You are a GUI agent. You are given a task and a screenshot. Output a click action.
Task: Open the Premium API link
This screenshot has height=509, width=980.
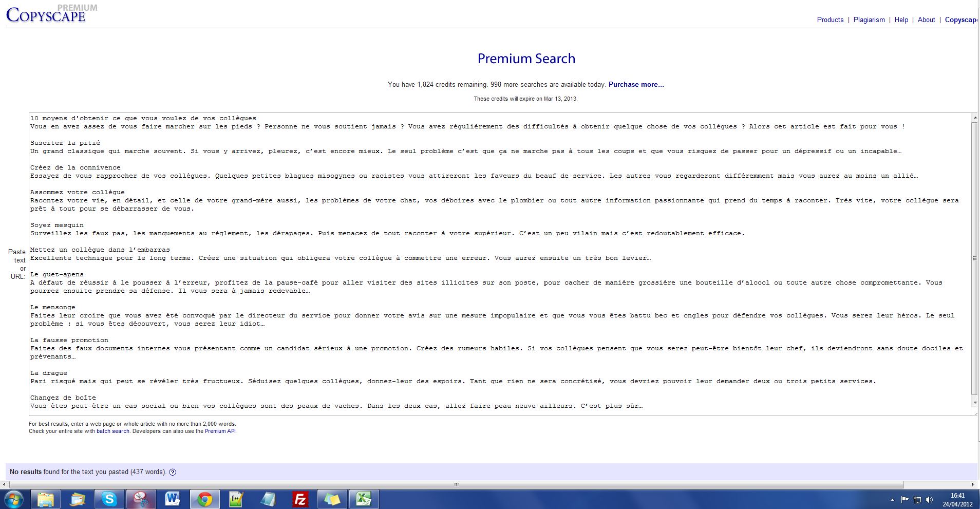[220, 431]
